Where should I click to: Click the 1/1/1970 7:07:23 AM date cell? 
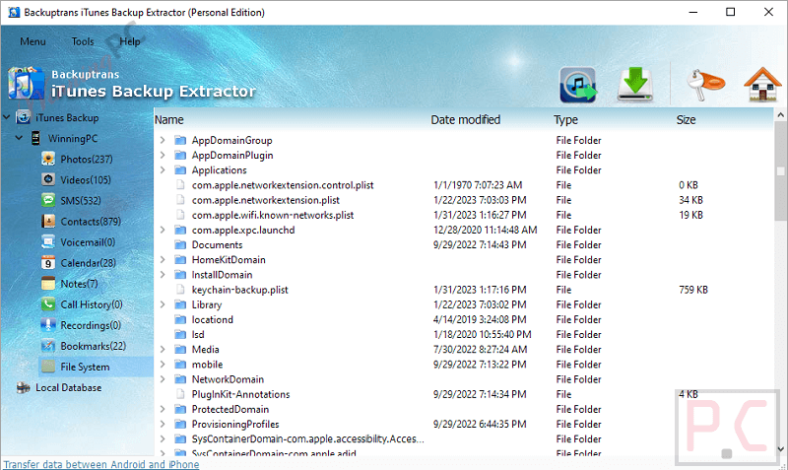[477, 185]
